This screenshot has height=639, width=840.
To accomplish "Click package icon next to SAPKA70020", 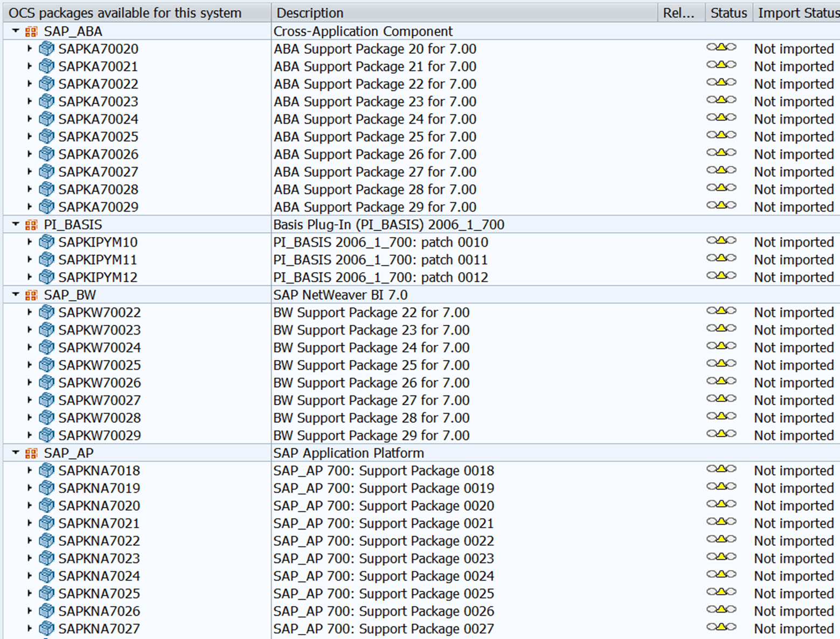I will coord(47,48).
